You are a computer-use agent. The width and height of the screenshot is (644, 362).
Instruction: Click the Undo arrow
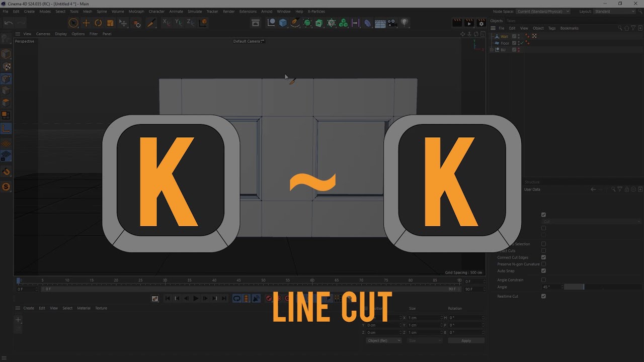[9, 23]
